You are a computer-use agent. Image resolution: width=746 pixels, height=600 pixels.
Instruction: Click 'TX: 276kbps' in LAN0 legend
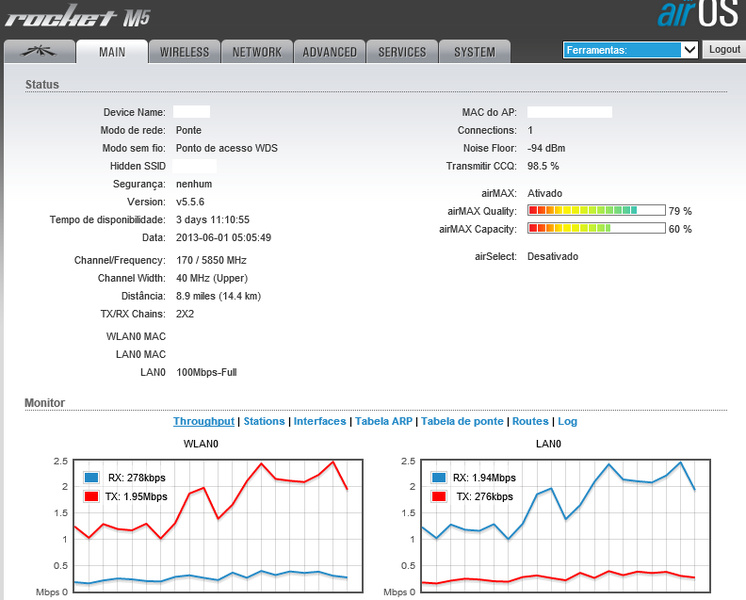point(484,497)
